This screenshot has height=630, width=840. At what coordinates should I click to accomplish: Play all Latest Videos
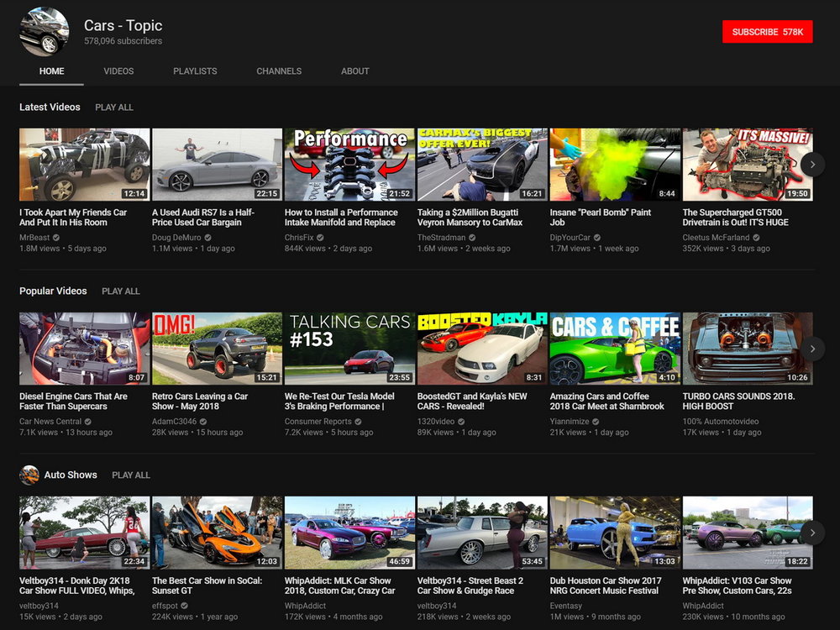114,108
